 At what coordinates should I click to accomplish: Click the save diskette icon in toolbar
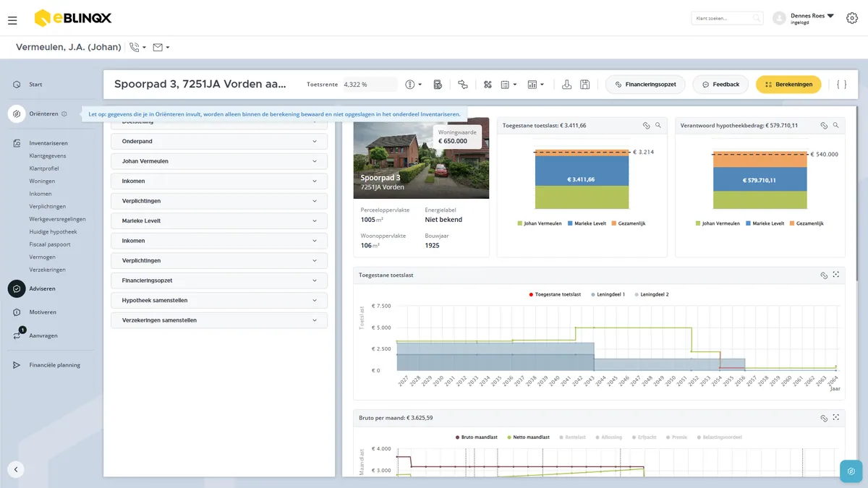[585, 85]
